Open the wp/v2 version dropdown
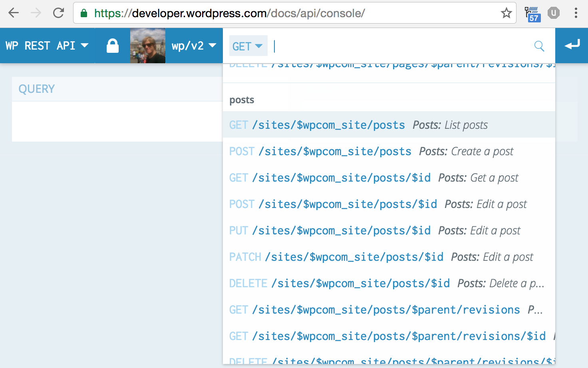The image size is (588, 368). pos(194,46)
